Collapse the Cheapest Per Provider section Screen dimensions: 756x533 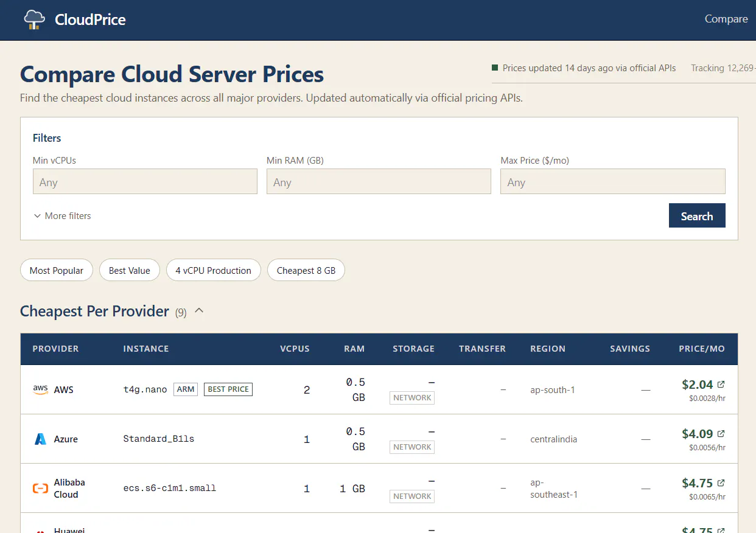[199, 311]
